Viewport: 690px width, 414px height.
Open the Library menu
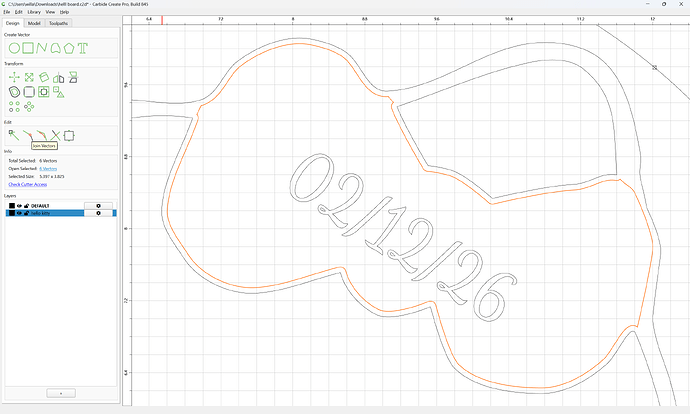[x=34, y=12]
